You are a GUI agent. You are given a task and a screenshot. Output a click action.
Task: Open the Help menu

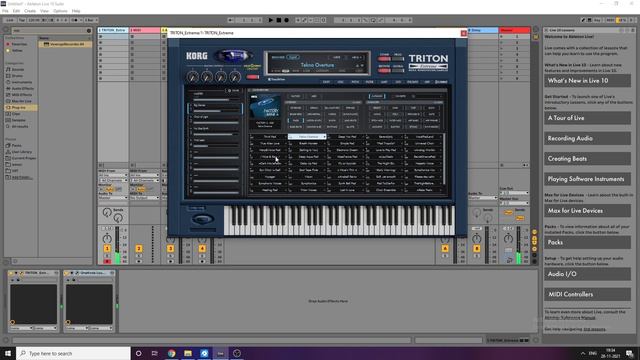(x=76, y=11)
